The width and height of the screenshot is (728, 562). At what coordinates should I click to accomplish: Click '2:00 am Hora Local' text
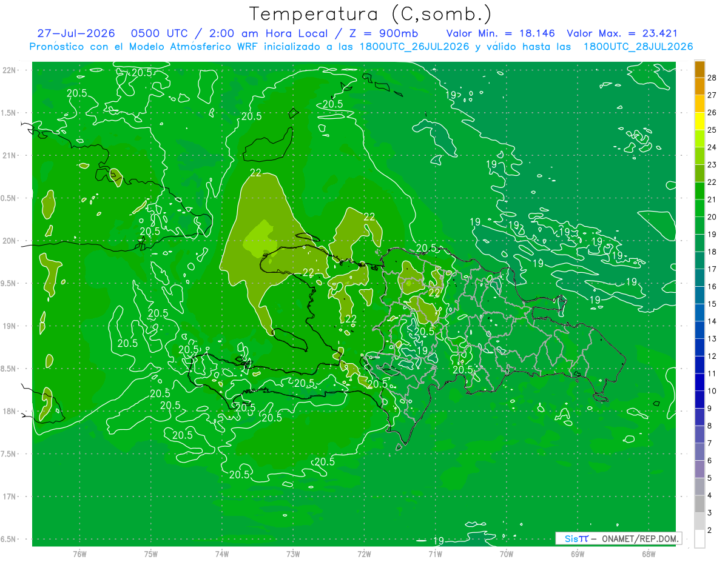pos(270,33)
